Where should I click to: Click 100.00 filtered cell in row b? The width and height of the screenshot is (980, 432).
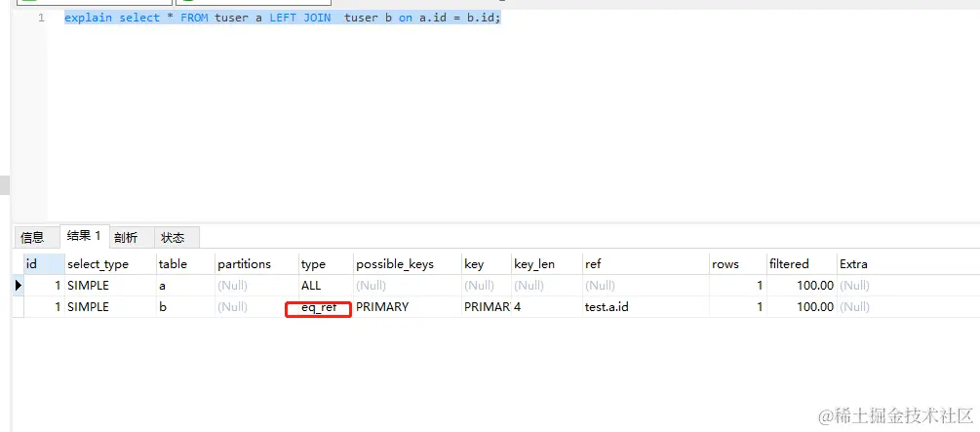802,307
